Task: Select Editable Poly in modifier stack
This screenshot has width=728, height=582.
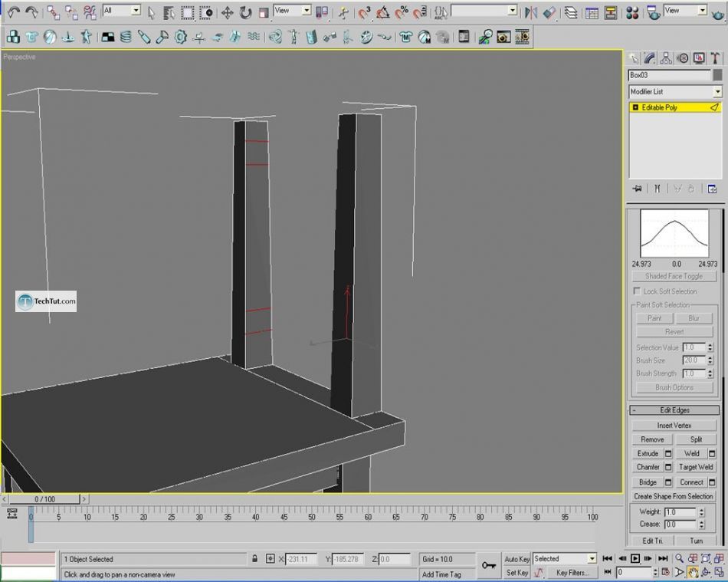Action: pyautogui.click(x=659, y=108)
